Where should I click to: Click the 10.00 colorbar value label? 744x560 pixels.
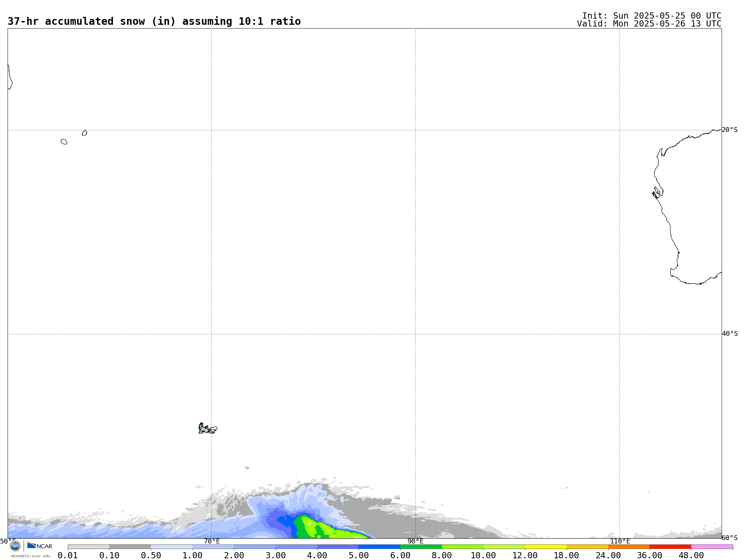point(483,556)
